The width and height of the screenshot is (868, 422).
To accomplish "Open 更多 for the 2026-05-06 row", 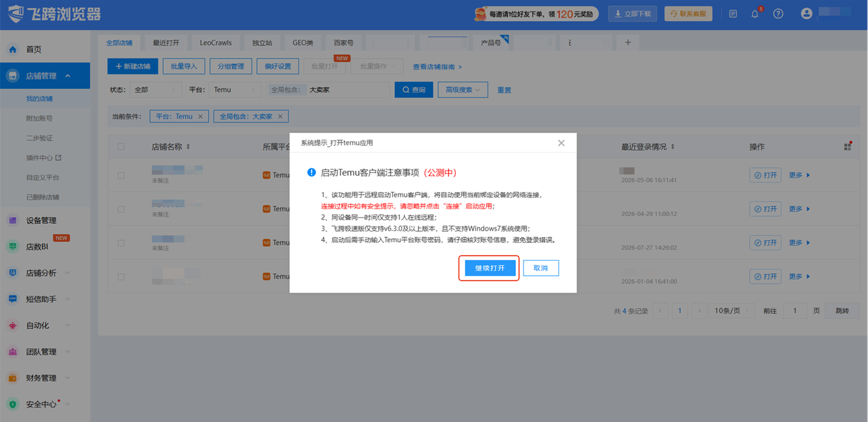I will [x=799, y=175].
